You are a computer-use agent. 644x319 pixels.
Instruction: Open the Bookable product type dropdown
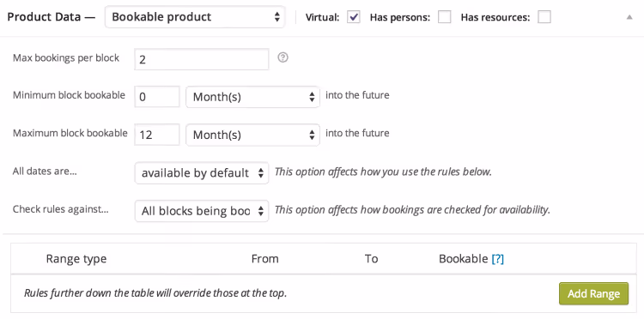click(195, 17)
